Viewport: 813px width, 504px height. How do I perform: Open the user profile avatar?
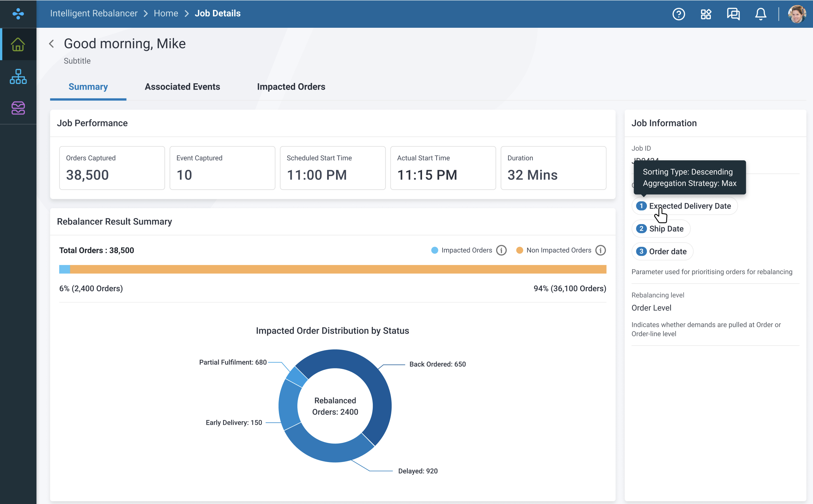pos(797,14)
